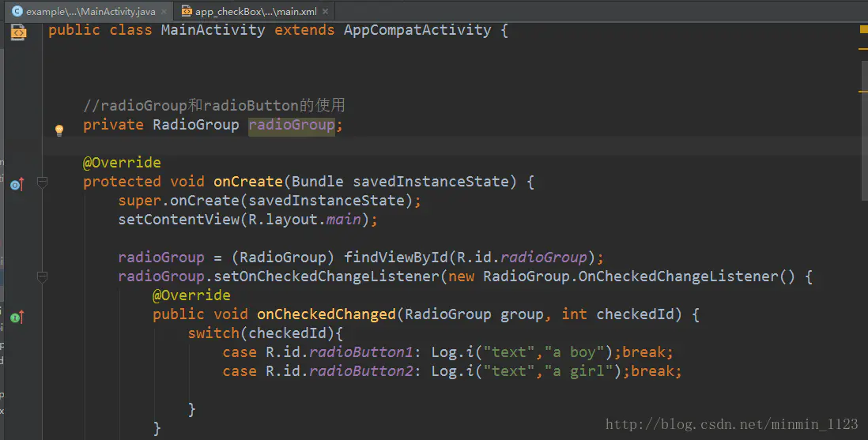Click the int keyword before checkedId
This screenshot has height=440, width=868.
tap(574, 314)
